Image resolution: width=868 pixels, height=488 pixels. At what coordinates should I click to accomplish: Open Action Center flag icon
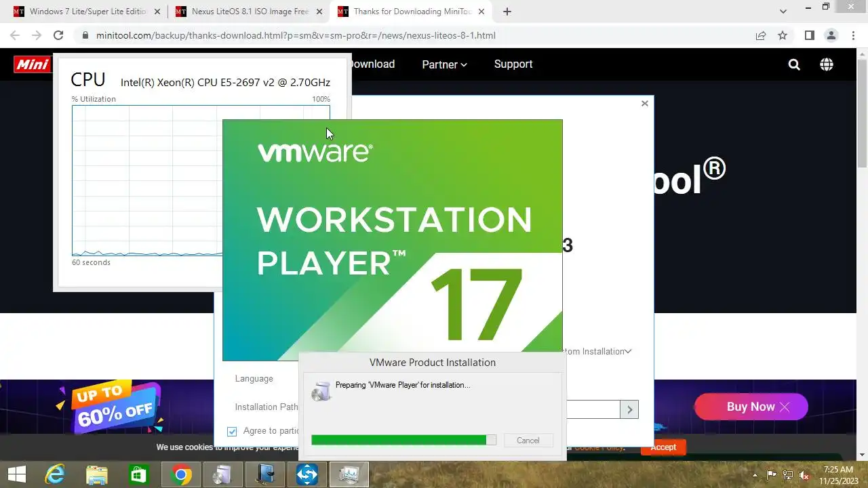tap(772, 475)
